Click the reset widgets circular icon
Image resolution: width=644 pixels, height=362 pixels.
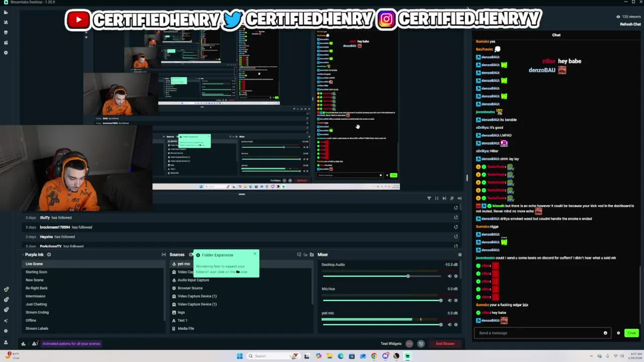click(421, 344)
